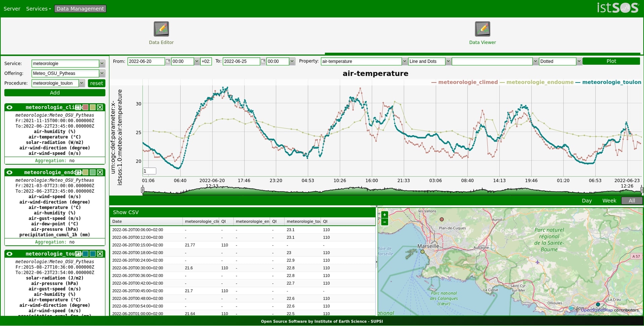
Task: Click the red meteorologie_climed color swatch
Action: point(86,107)
